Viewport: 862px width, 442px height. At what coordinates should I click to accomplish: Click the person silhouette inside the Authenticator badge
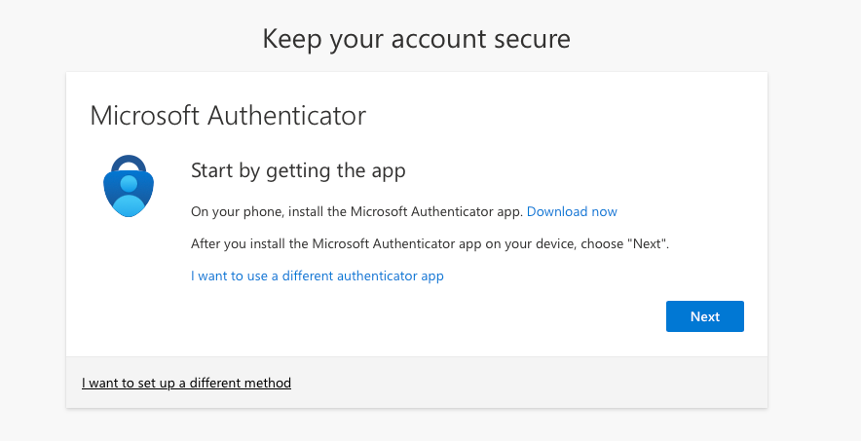coord(129,195)
